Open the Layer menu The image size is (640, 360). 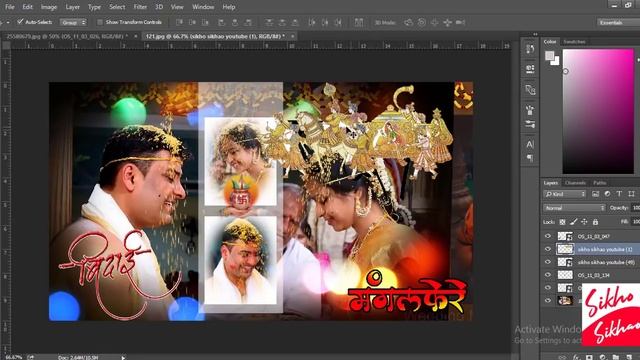click(73, 7)
